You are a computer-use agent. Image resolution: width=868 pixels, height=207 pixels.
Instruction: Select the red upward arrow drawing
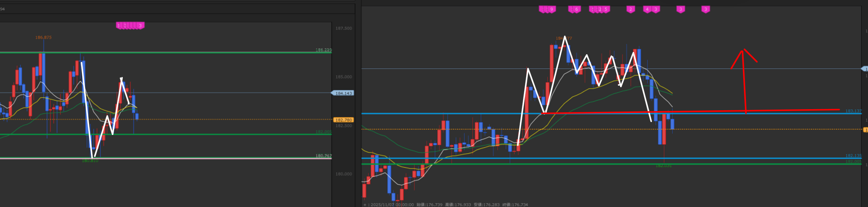[x=744, y=80]
